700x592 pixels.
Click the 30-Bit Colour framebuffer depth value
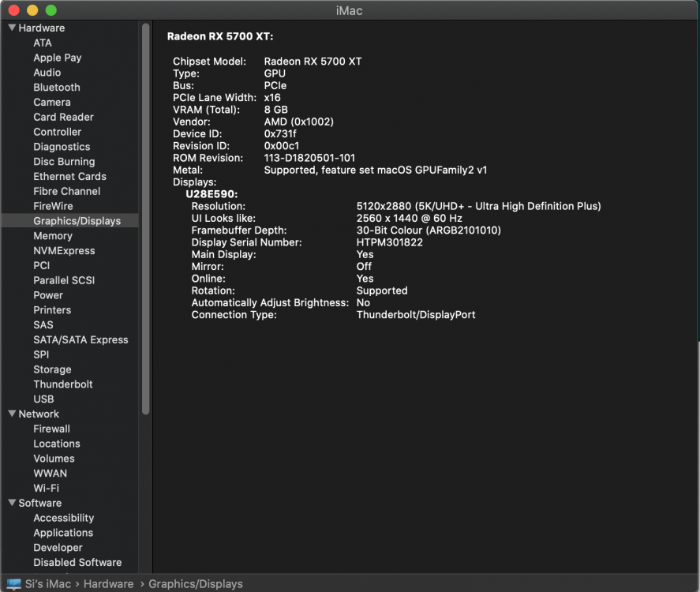click(x=429, y=230)
